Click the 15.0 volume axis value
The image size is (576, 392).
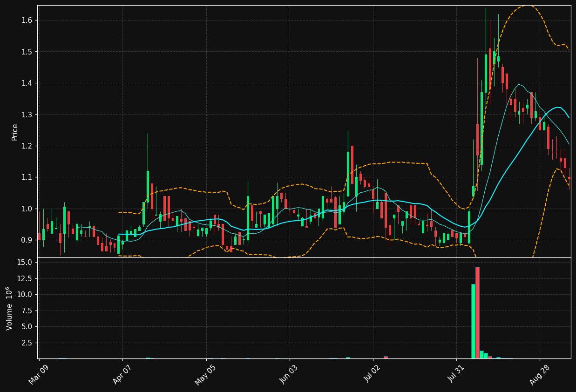click(x=24, y=263)
